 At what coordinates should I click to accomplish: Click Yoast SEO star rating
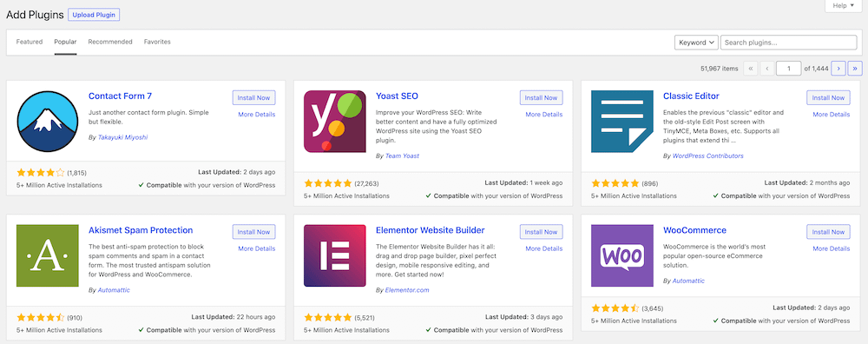(x=328, y=183)
